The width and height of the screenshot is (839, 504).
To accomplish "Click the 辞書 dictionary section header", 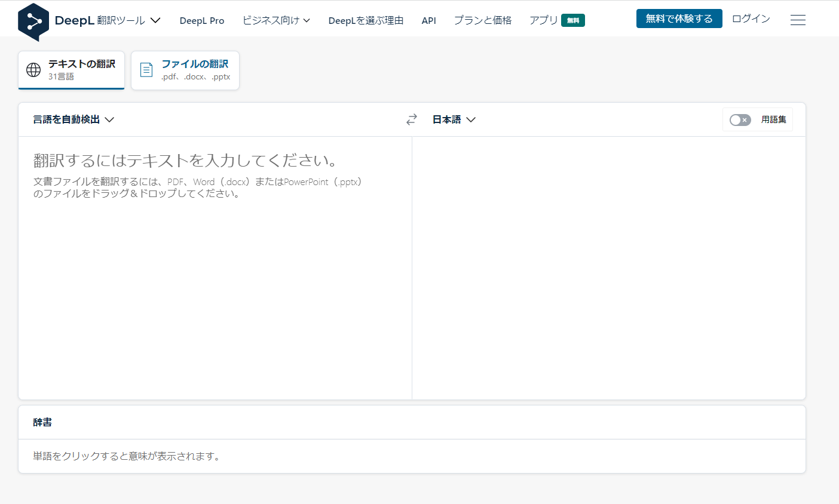I will click(x=41, y=422).
